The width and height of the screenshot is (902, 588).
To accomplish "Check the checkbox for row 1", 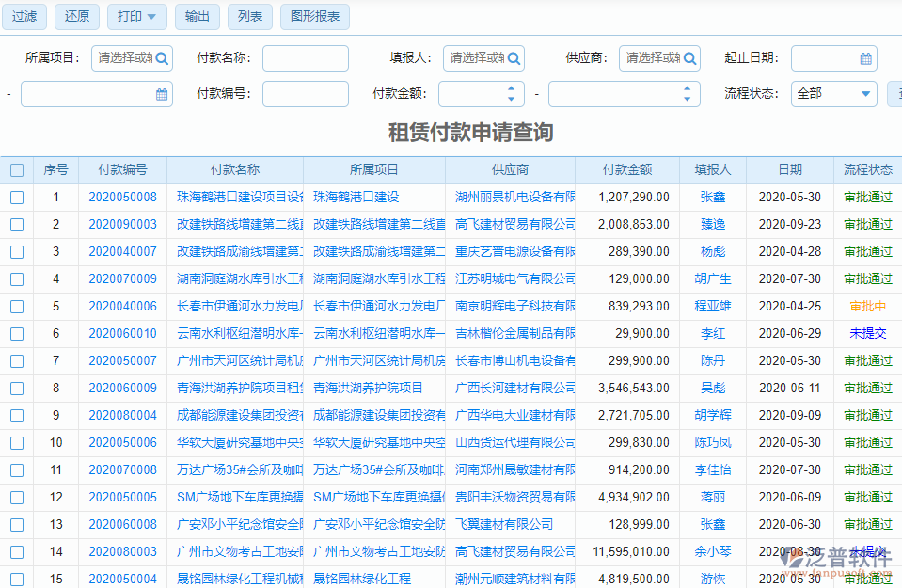I will (x=16, y=197).
